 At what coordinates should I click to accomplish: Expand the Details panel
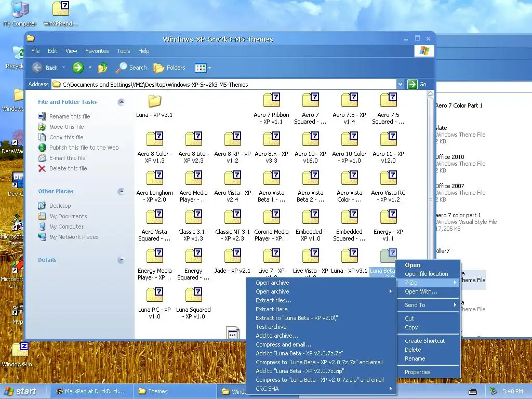[121, 260]
